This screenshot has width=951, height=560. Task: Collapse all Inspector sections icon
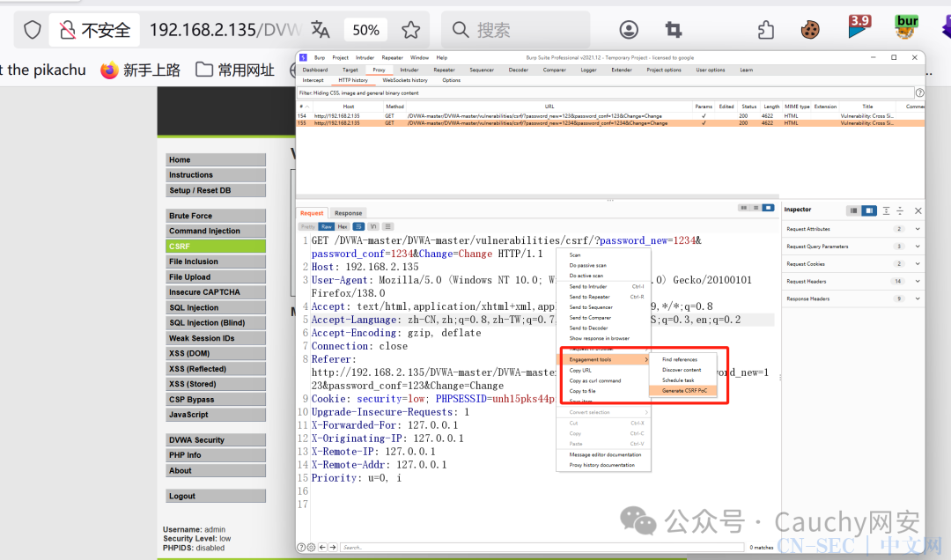(x=900, y=210)
